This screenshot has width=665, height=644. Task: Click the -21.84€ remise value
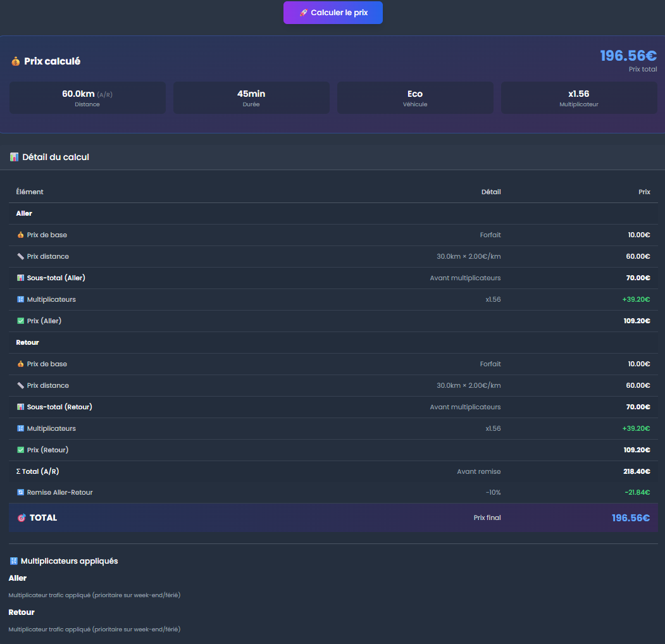pyautogui.click(x=637, y=492)
